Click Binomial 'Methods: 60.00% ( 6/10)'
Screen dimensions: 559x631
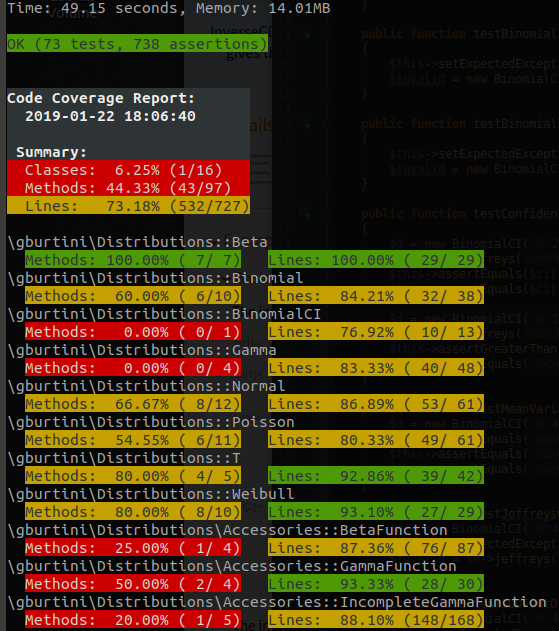pos(133,296)
